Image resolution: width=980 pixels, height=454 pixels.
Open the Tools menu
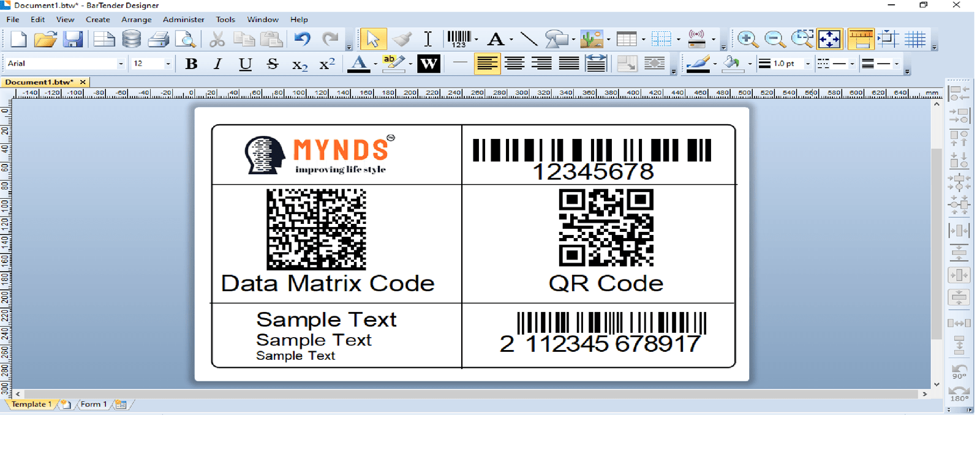coord(225,20)
